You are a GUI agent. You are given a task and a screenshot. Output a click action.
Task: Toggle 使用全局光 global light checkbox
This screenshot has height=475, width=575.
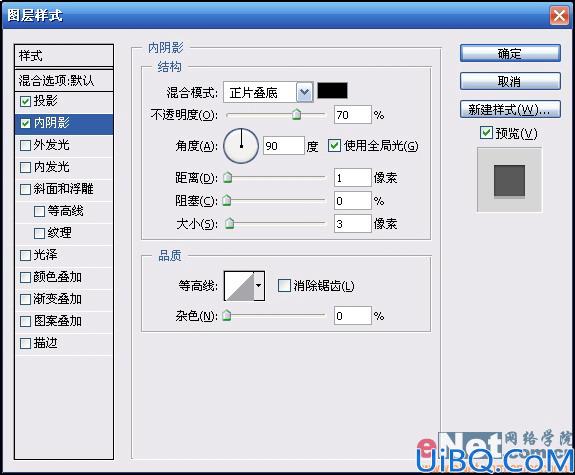(x=334, y=146)
